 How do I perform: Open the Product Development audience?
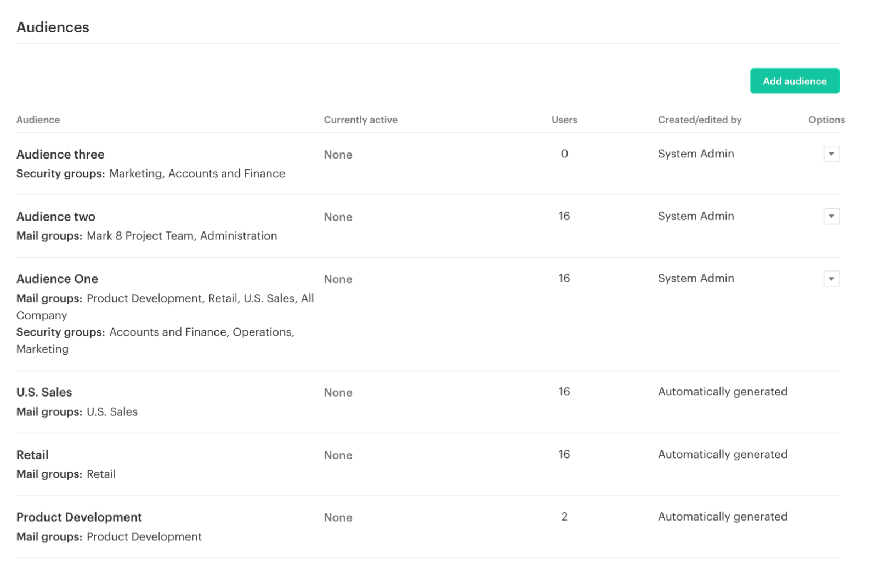(79, 517)
